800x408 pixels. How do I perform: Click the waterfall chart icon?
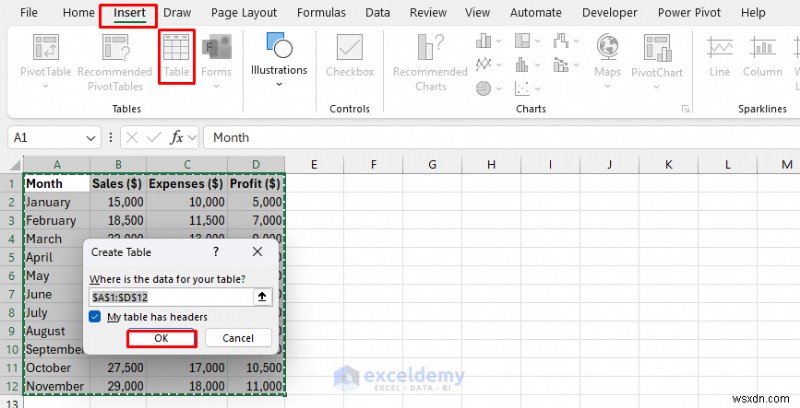tap(561, 41)
